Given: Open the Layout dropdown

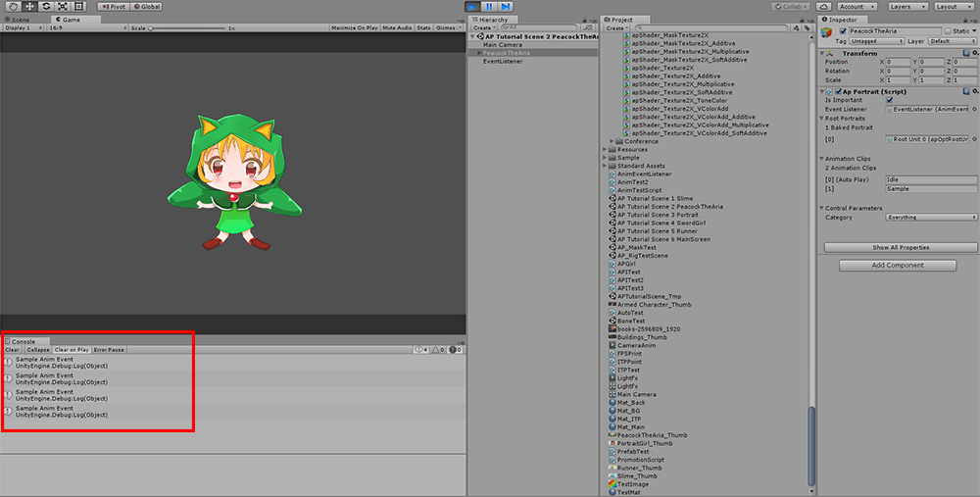Looking at the screenshot, I should pos(955,6).
